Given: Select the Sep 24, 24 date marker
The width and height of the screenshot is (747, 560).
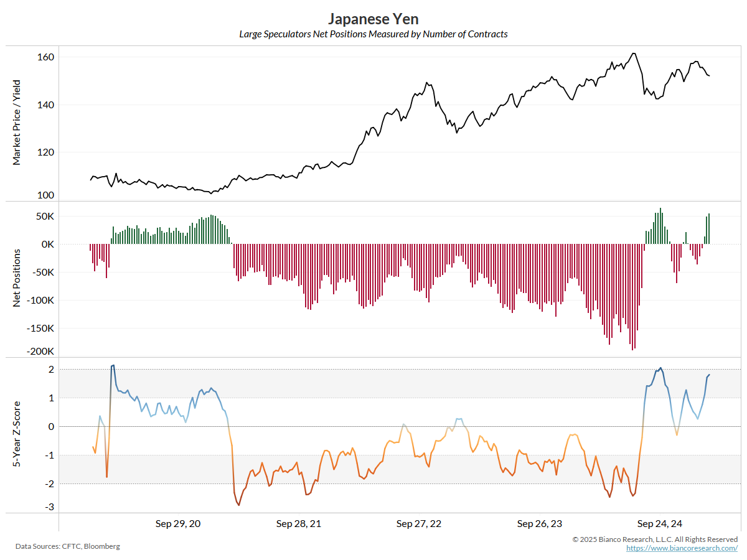Looking at the screenshot, I should pyautogui.click(x=660, y=524).
